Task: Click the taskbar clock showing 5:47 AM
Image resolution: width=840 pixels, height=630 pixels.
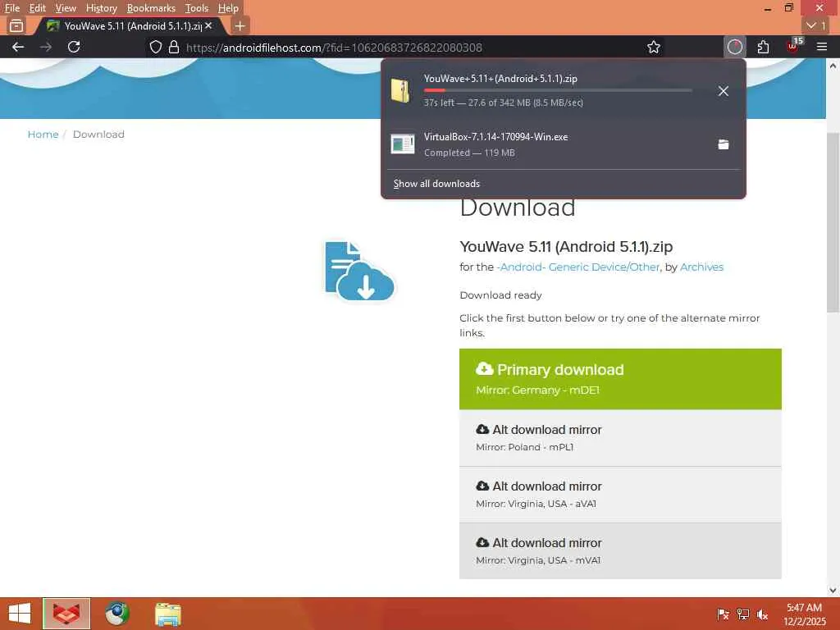Action: pyautogui.click(x=804, y=614)
